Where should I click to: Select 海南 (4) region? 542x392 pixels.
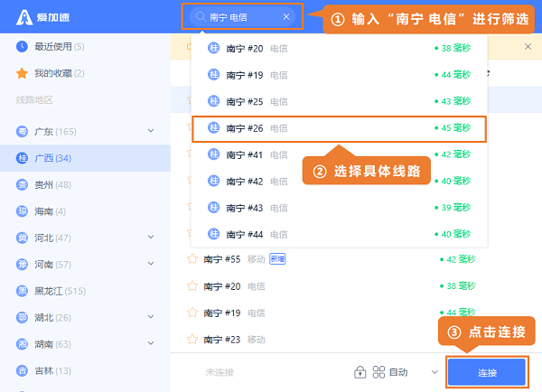[85, 211]
